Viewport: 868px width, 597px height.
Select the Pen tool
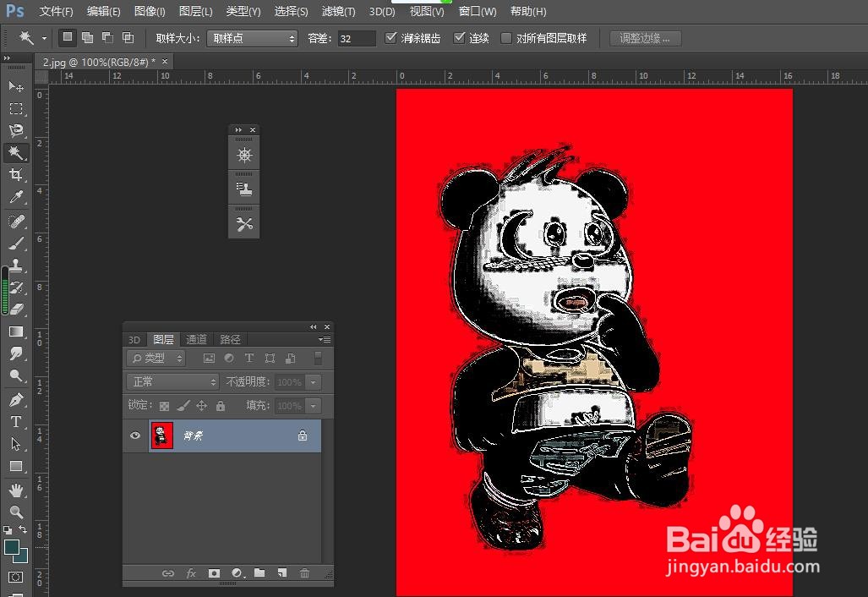(x=16, y=400)
